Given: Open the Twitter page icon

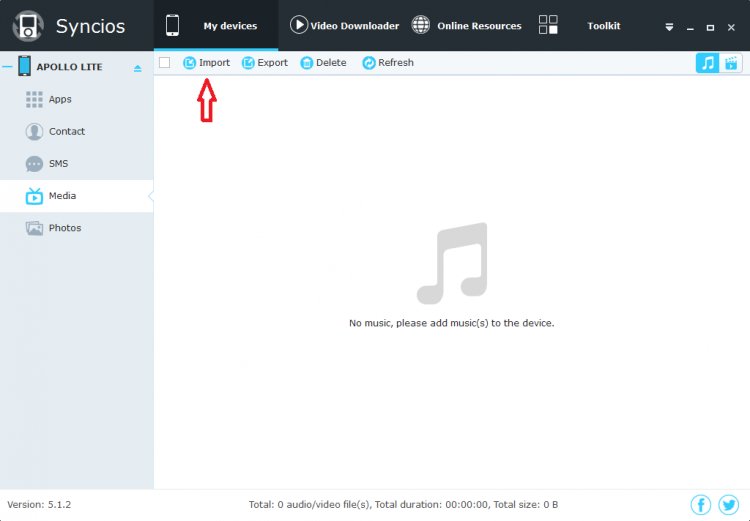Looking at the screenshot, I should 729,505.
